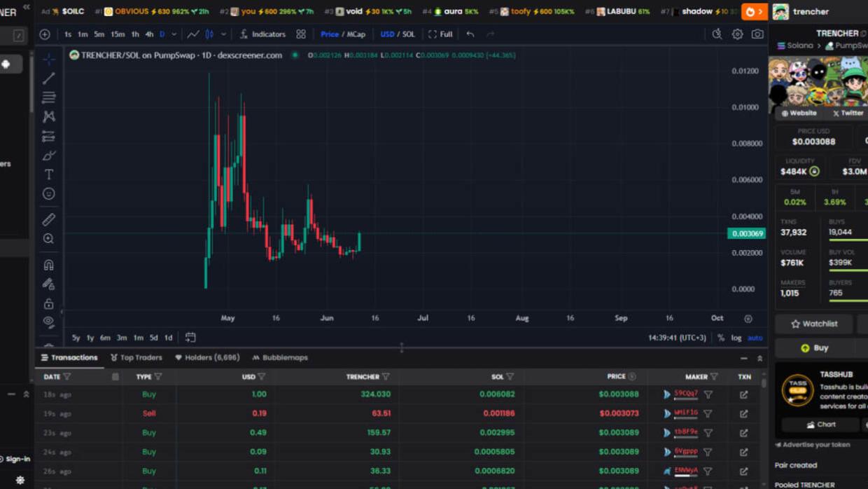Toggle lock all drawing tools
The width and height of the screenshot is (868, 489).
pyautogui.click(x=48, y=303)
